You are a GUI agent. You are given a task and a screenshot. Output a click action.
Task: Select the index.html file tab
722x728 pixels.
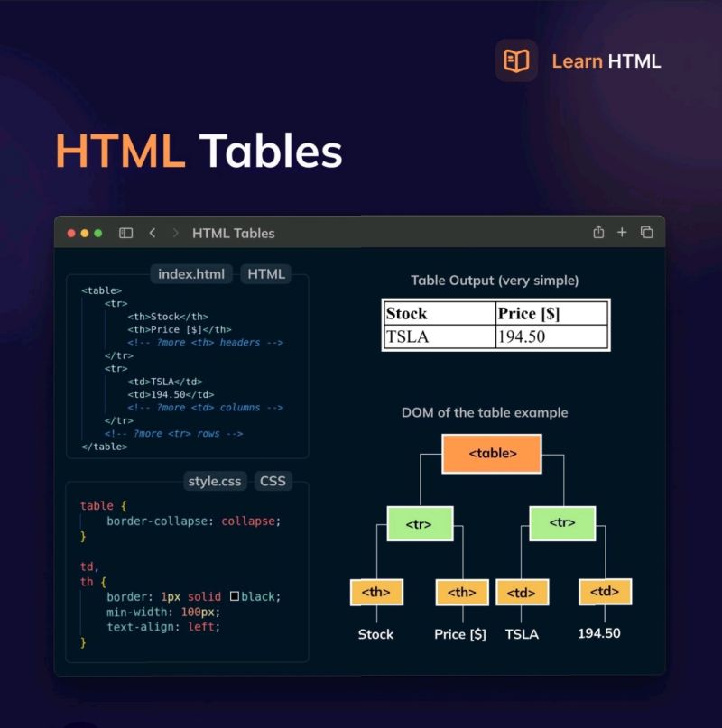pos(191,274)
